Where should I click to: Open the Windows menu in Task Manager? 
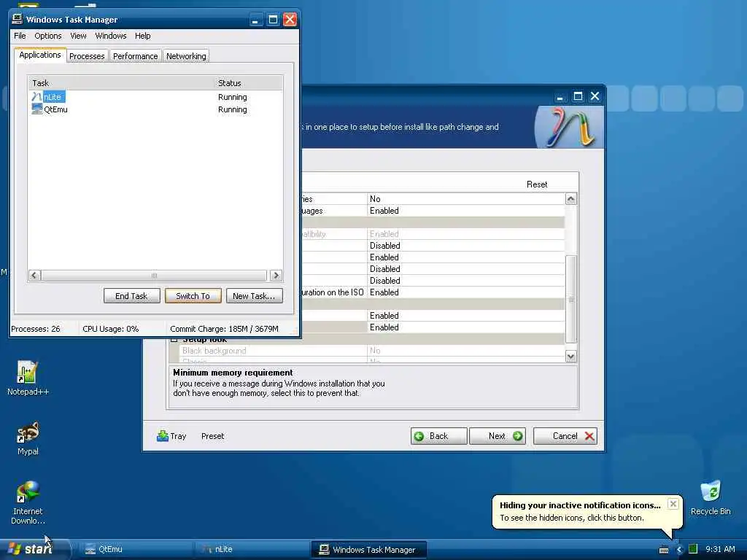point(111,36)
